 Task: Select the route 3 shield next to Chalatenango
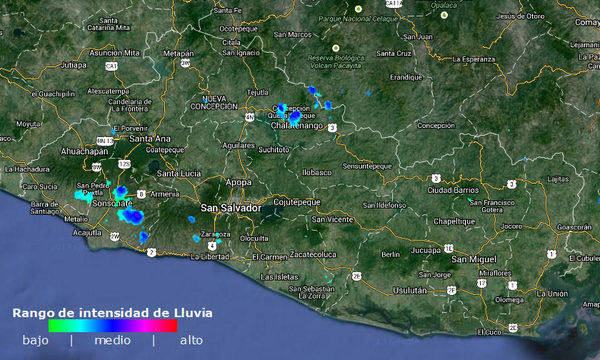click(332, 128)
